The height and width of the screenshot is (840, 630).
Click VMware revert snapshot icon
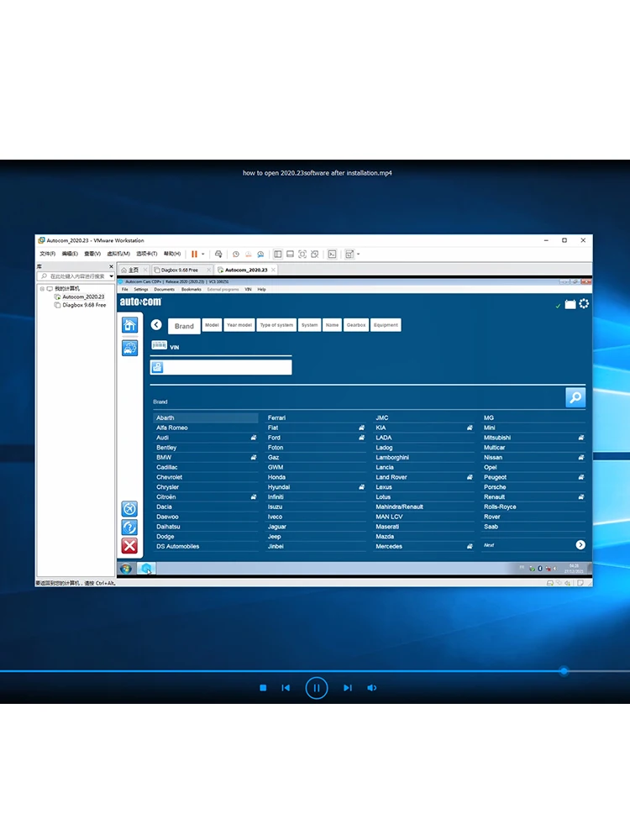[248, 254]
